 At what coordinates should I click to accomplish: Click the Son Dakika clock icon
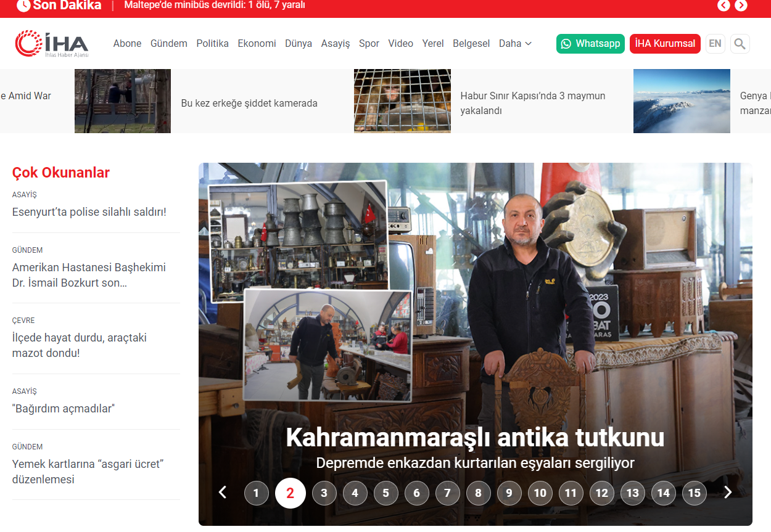pyautogui.click(x=23, y=6)
